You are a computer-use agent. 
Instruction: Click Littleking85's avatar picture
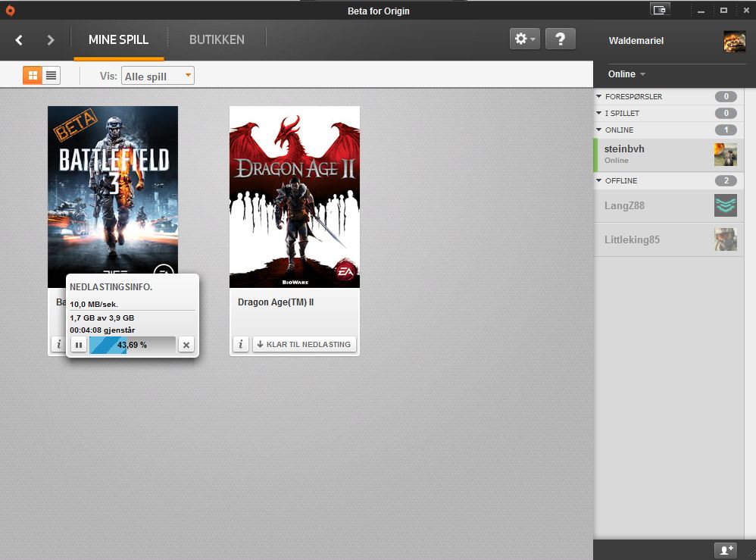point(726,239)
